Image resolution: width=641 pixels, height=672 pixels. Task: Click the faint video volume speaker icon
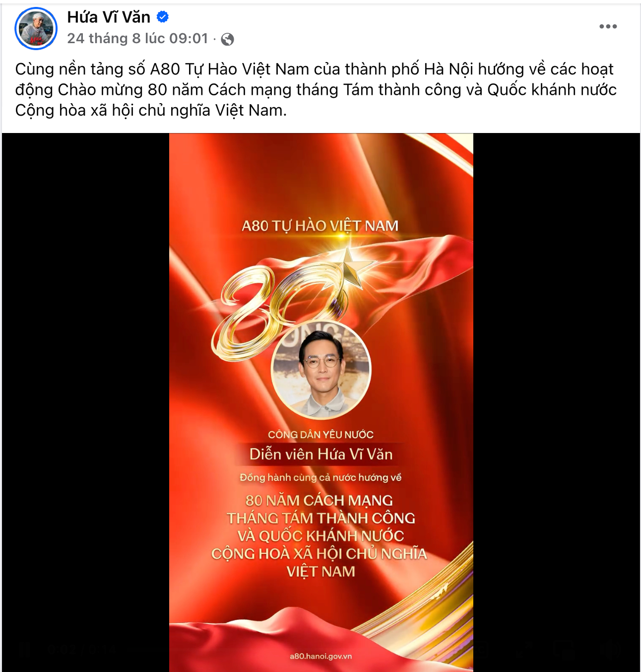[611, 649]
